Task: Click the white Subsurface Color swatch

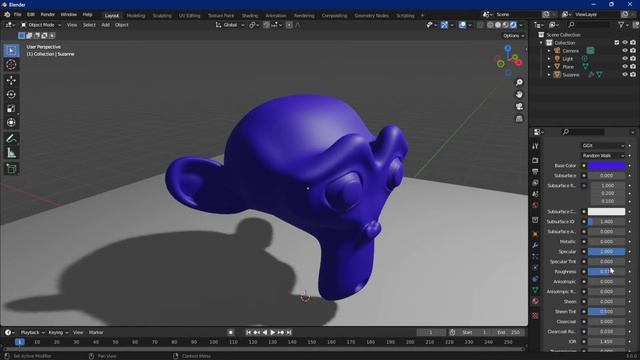Action: (x=607, y=212)
